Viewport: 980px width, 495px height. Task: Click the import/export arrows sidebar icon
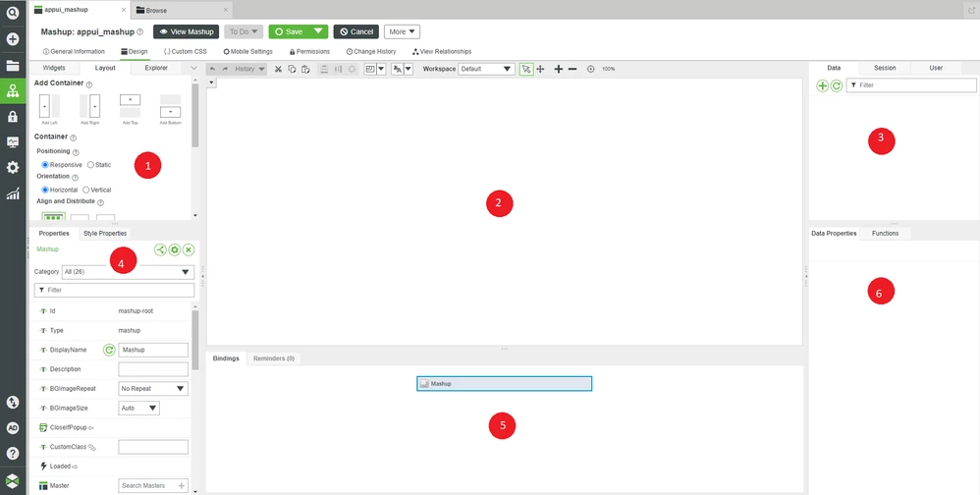13,403
